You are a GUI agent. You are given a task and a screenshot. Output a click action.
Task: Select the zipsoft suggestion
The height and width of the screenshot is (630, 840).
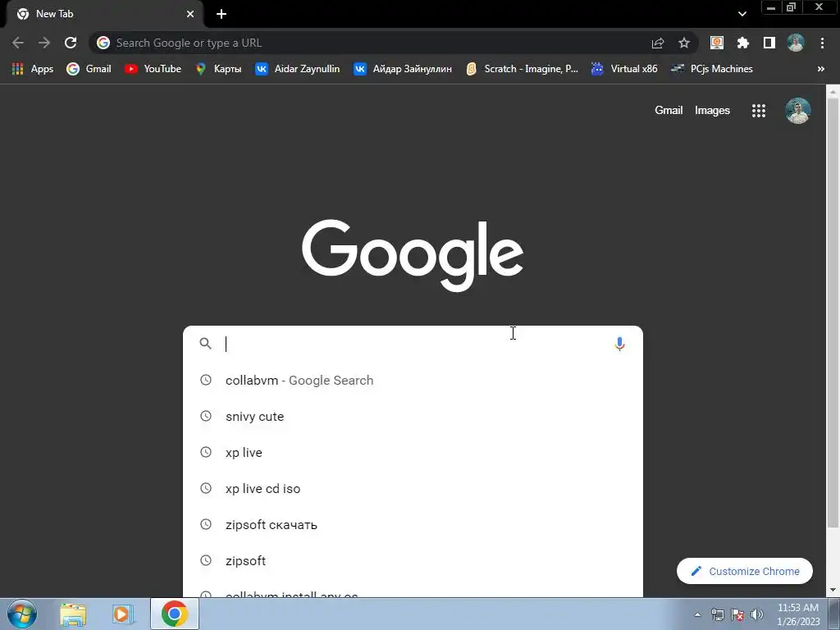413,561
